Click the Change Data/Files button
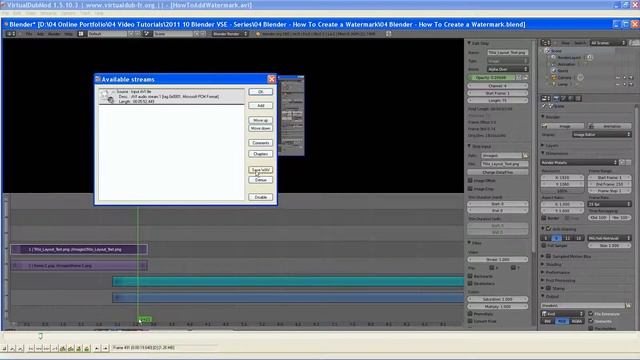Screen dimensions: 640x360 click(x=498, y=172)
